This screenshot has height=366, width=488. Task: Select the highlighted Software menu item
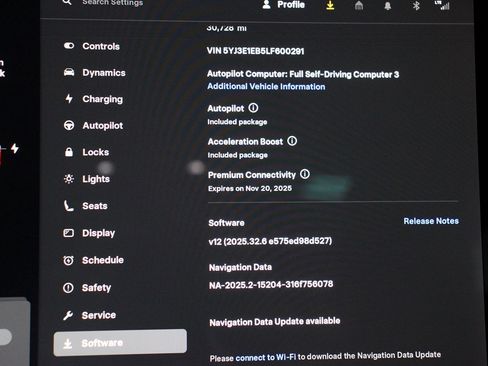click(120, 342)
